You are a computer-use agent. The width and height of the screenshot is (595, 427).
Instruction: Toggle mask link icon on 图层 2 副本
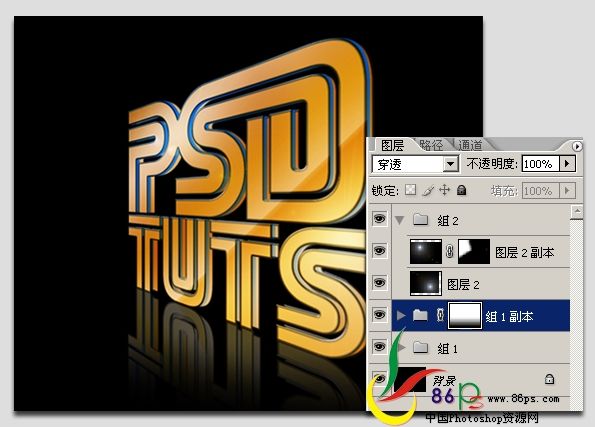[450, 251]
